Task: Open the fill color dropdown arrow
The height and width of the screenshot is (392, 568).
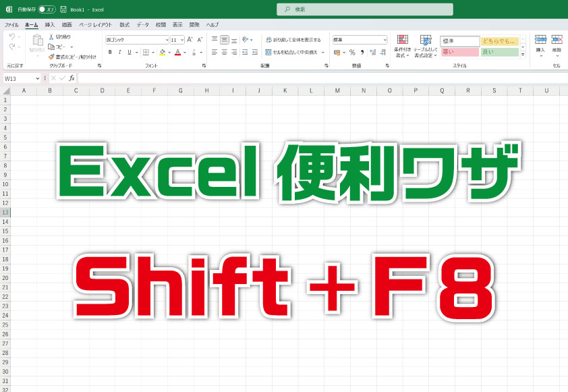Action: click(169, 53)
